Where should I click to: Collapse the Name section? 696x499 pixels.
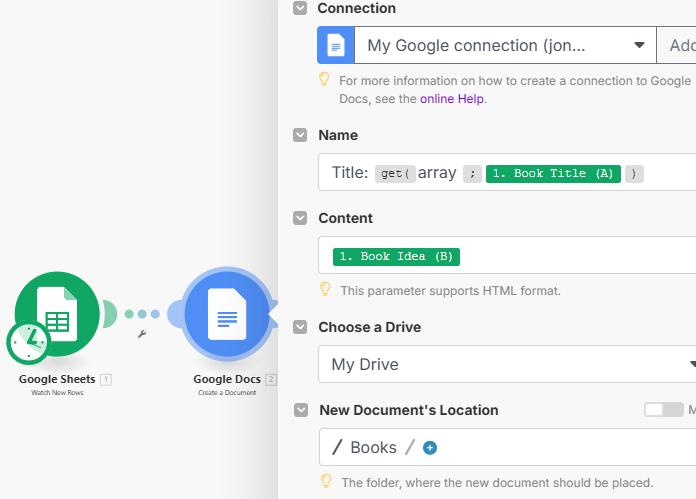coord(300,135)
